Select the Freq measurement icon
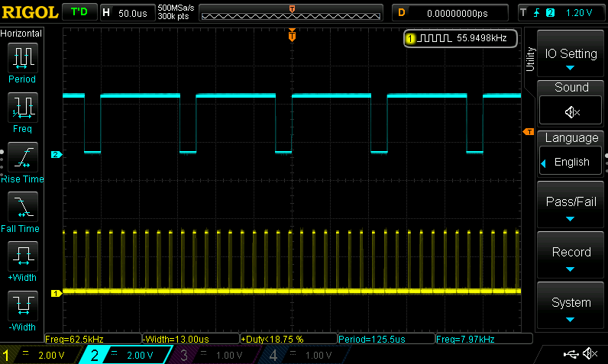The height and width of the screenshot is (364, 608). pyautogui.click(x=22, y=109)
